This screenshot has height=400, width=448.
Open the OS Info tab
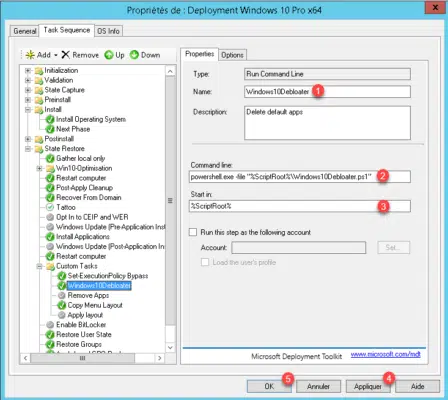click(x=108, y=31)
